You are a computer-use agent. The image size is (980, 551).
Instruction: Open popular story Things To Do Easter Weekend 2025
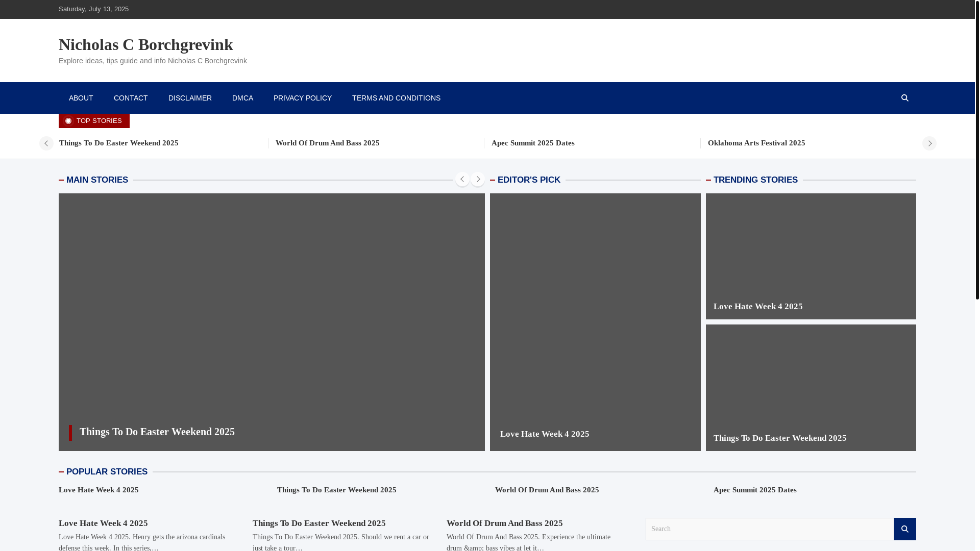click(337, 490)
